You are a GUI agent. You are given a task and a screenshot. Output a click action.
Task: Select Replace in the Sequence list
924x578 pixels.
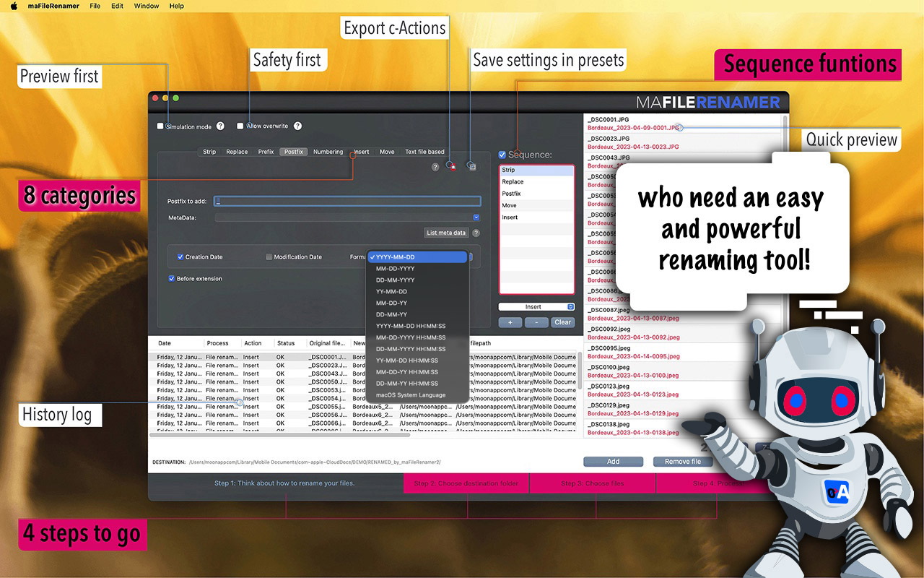(x=536, y=182)
